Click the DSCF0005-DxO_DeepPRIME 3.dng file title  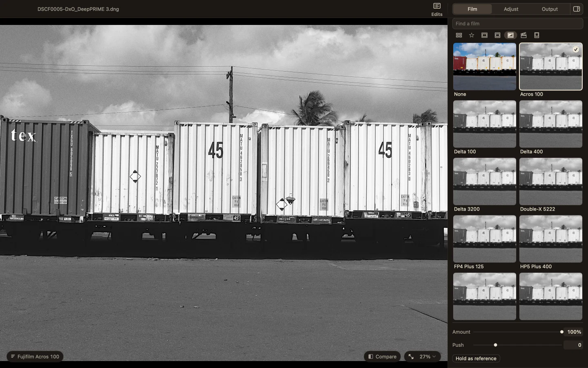(78, 9)
